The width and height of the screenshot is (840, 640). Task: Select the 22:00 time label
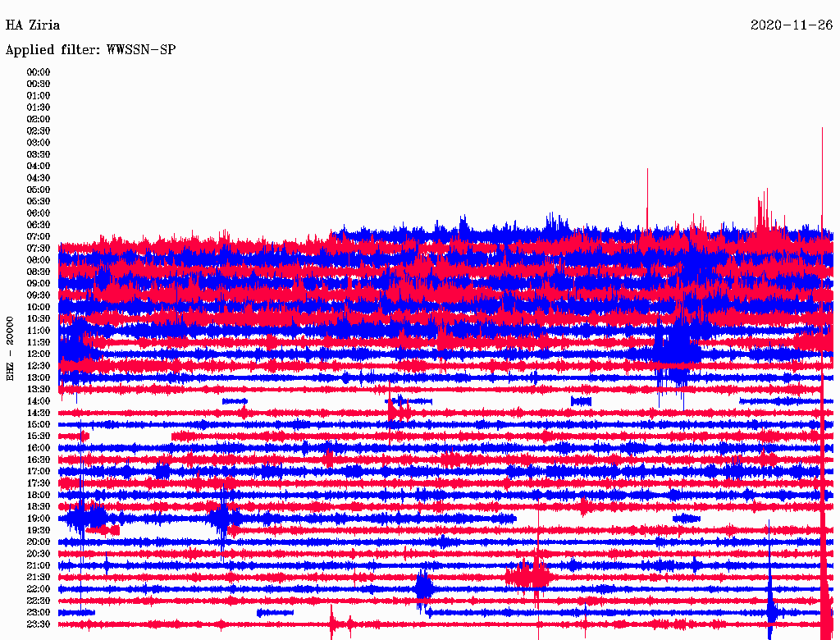(x=39, y=589)
